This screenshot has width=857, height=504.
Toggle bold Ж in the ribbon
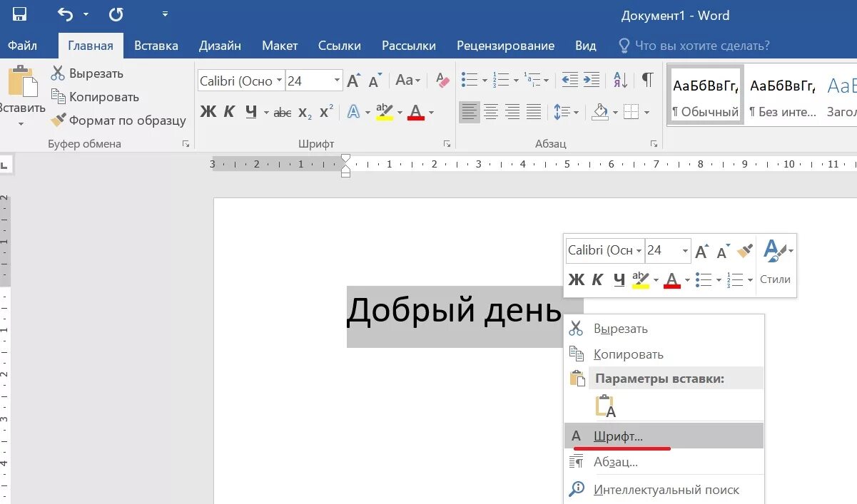[208, 112]
